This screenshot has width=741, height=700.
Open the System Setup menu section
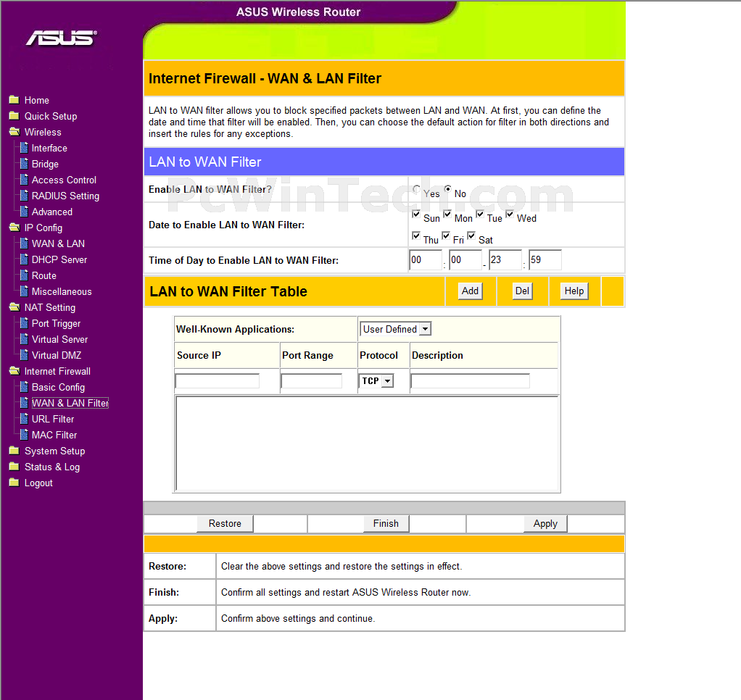(x=55, y=451)
